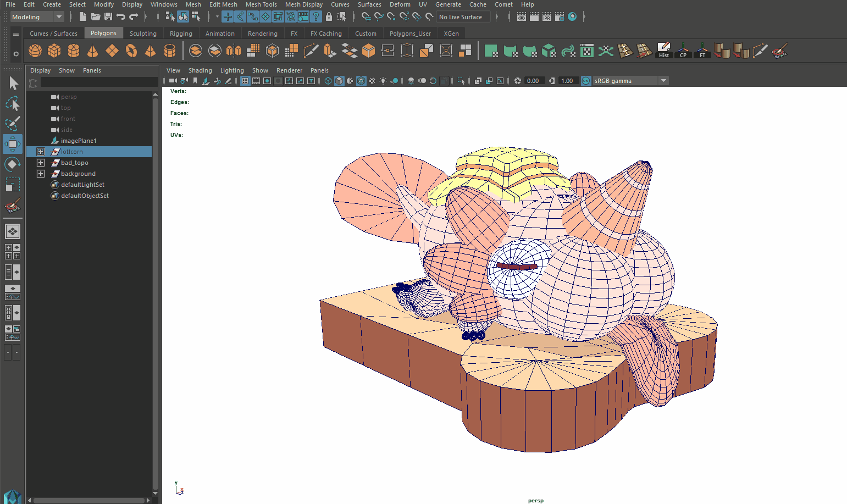Toggle smooth shade all in viewport toolbar
Viewport: 847px width, 504px height.
[339, 81]
